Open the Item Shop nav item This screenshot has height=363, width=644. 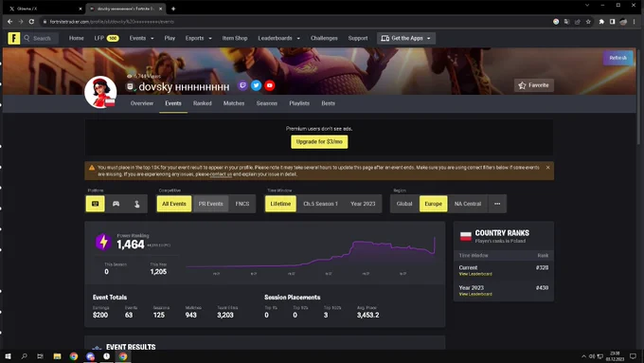235,38
